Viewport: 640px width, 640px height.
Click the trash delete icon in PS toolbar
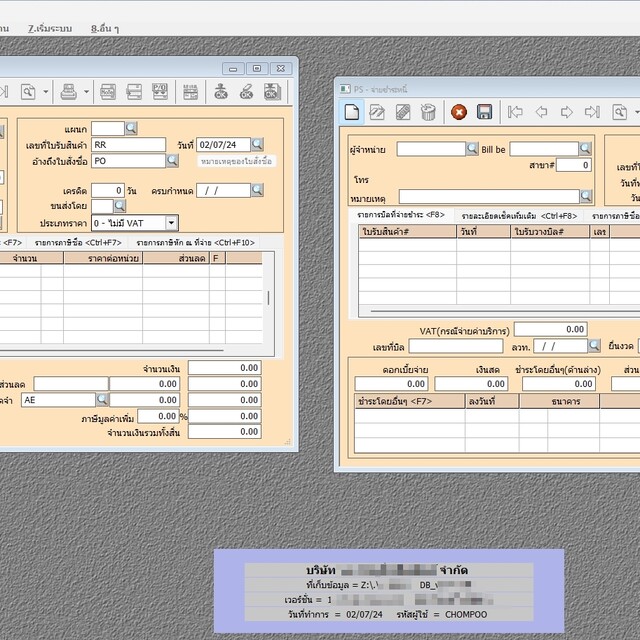tap(428, 112)
